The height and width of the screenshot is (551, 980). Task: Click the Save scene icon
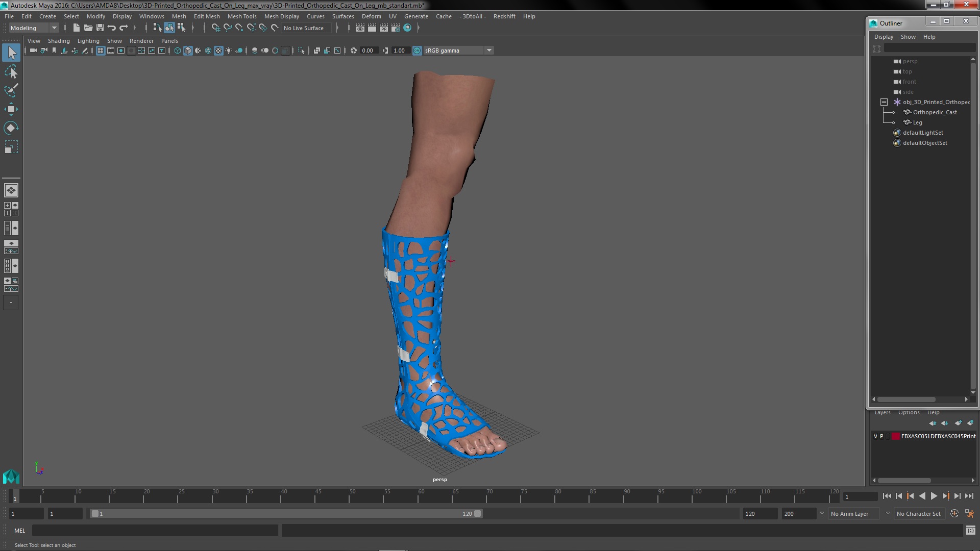[x=100, y=28]
